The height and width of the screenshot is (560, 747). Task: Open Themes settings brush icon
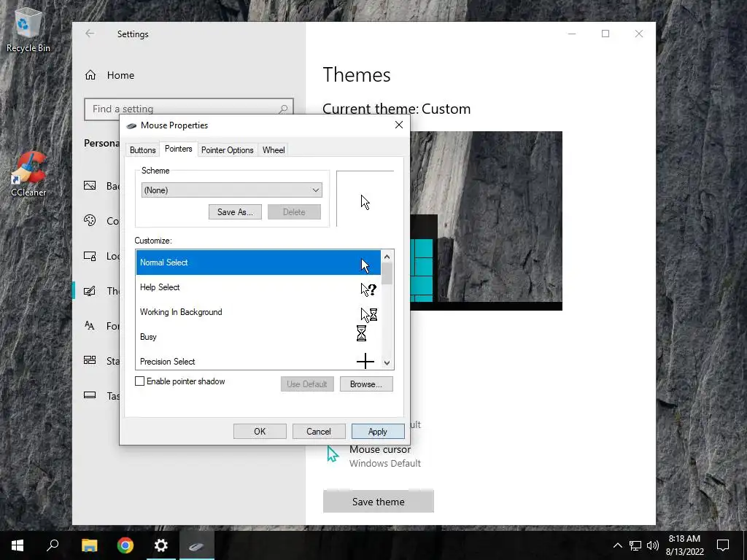point(90,290)
